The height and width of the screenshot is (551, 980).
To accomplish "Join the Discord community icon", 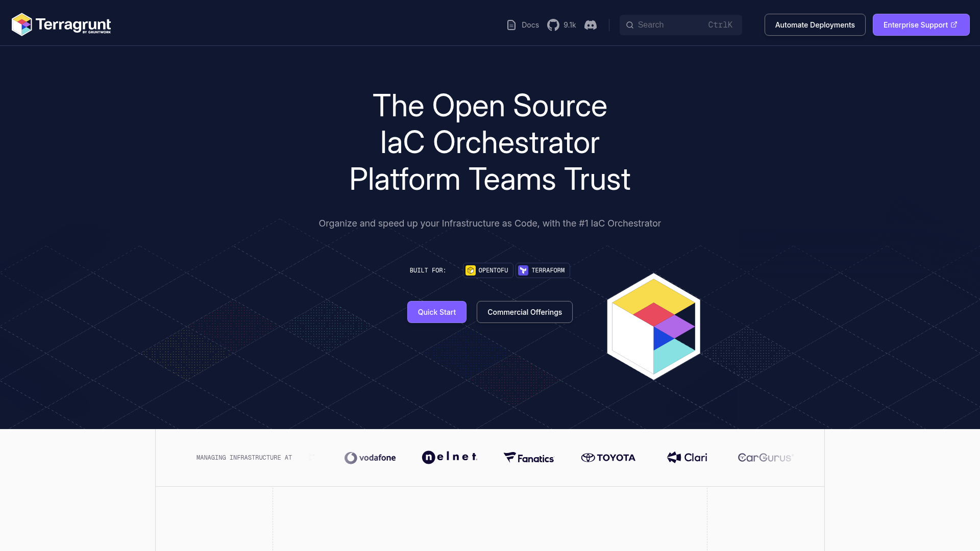I will [x=591, y=24].
